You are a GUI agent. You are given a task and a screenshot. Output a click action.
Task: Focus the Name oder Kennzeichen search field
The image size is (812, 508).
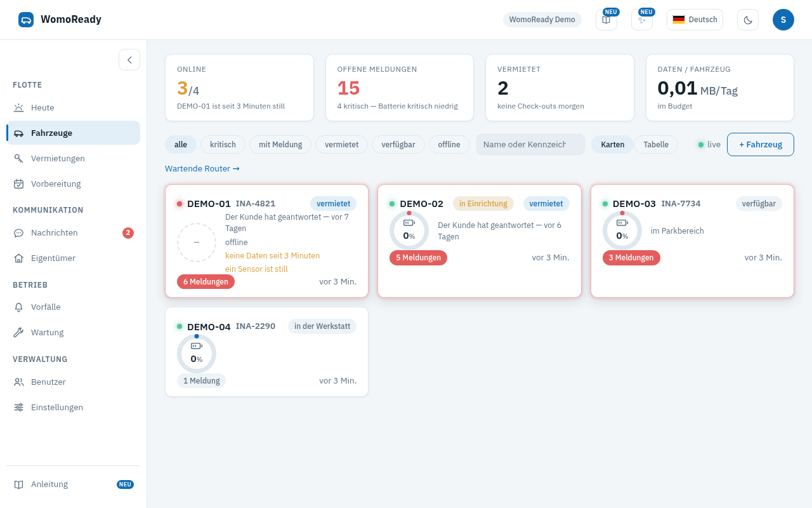(x=530, y=145)
